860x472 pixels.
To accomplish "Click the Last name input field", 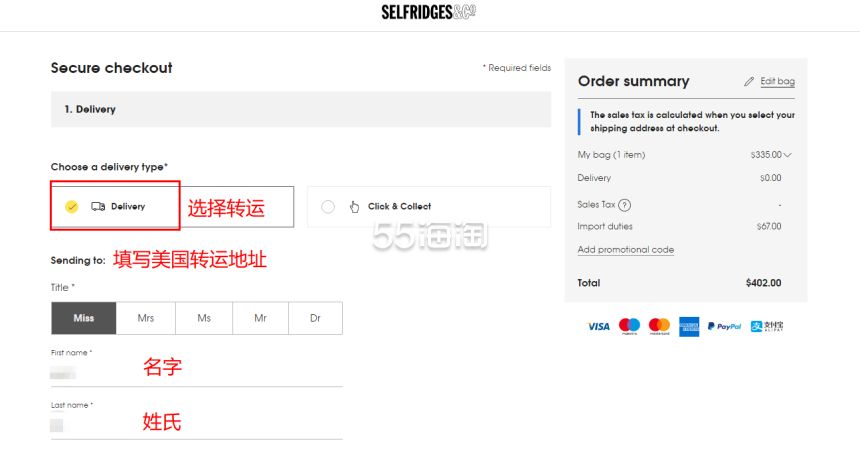I will (197, 426).
